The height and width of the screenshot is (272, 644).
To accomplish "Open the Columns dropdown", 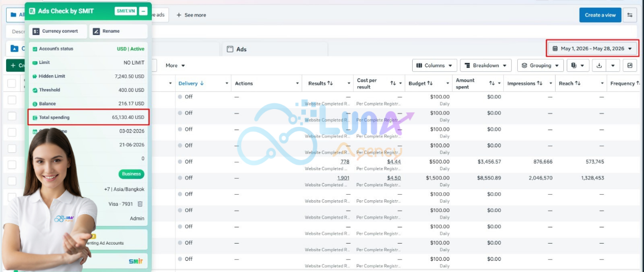I will (x=434, y=65).
